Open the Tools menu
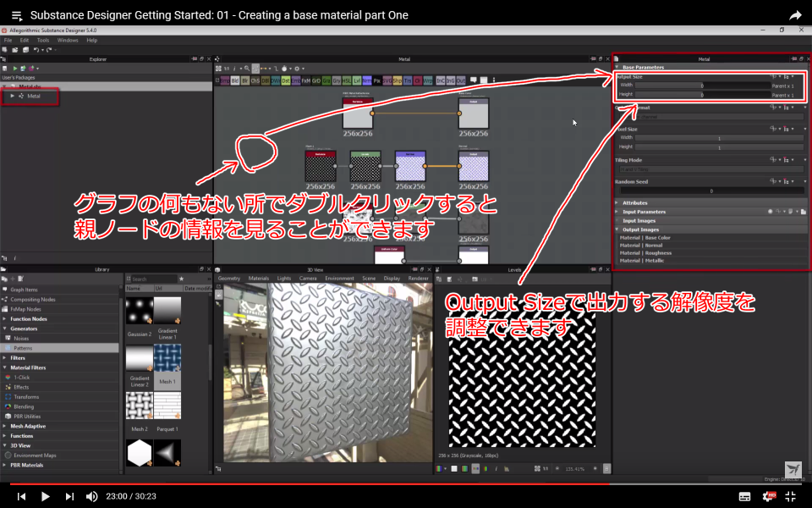The width and height of the screenshot is (812, 508). pyautogui.click(x=43, y=40)
